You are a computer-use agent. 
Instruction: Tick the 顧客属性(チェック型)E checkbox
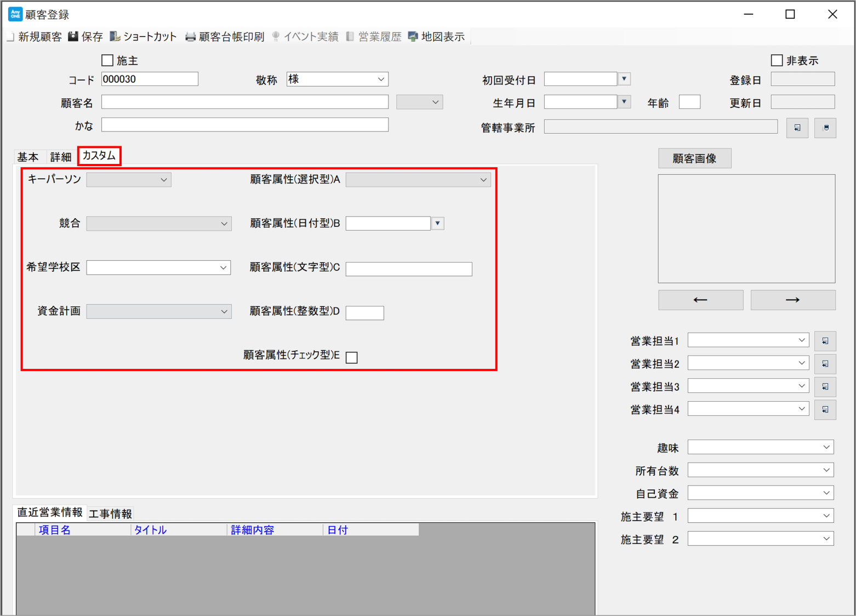[x=352, y=357]
